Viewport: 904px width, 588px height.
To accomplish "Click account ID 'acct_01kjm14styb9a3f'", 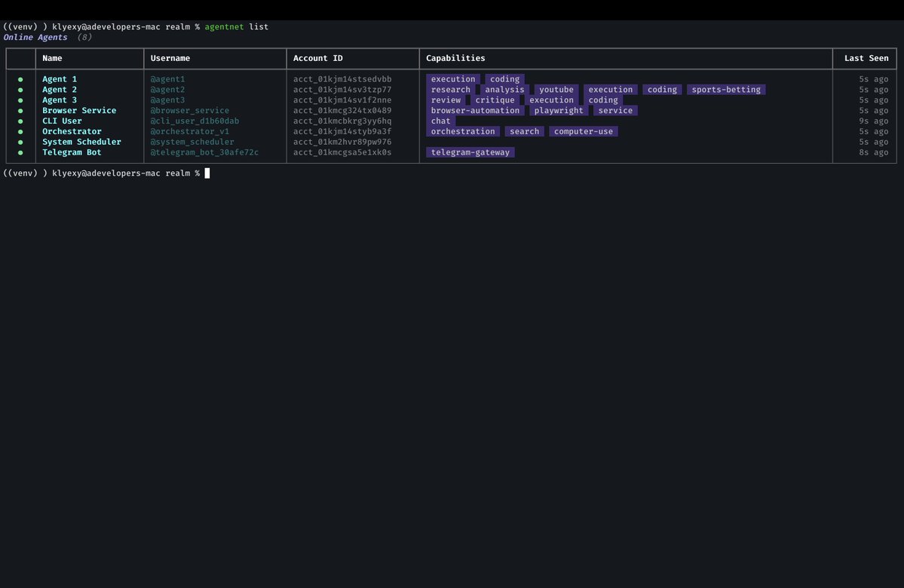I will pyautogui.click(x=342, y=131).
